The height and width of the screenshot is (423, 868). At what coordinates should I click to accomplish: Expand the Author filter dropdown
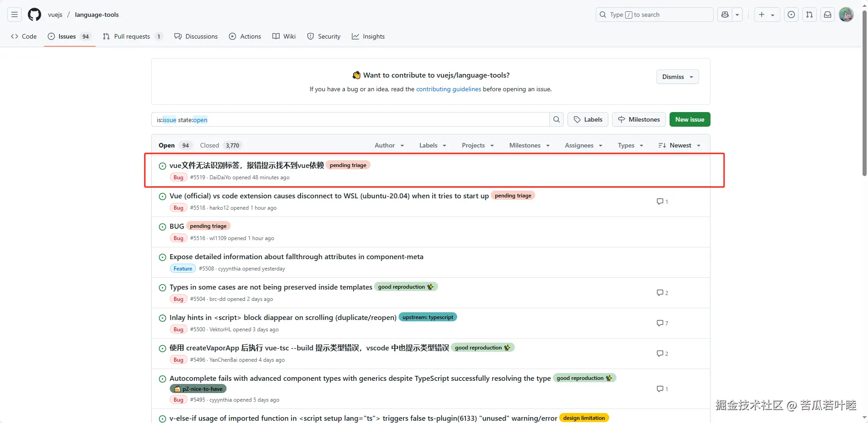tap(389, 145)
